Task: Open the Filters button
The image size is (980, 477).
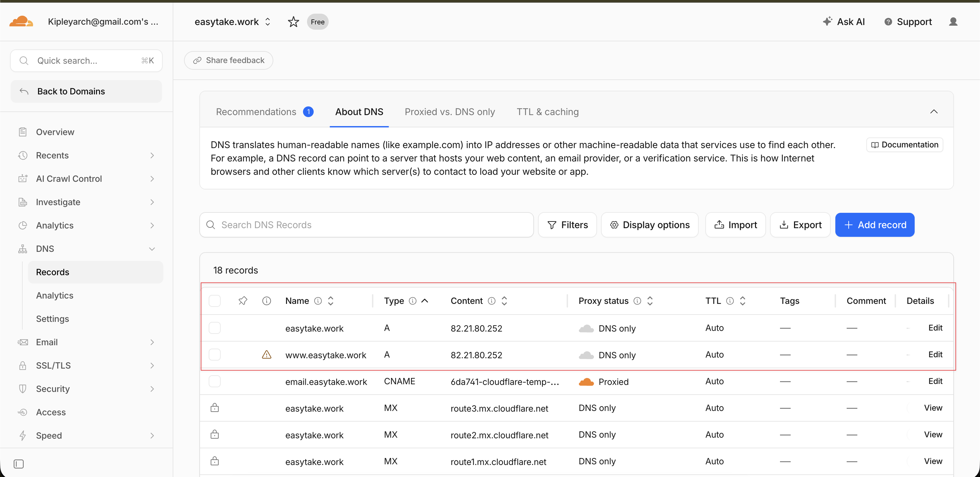Action: (567, 224)
